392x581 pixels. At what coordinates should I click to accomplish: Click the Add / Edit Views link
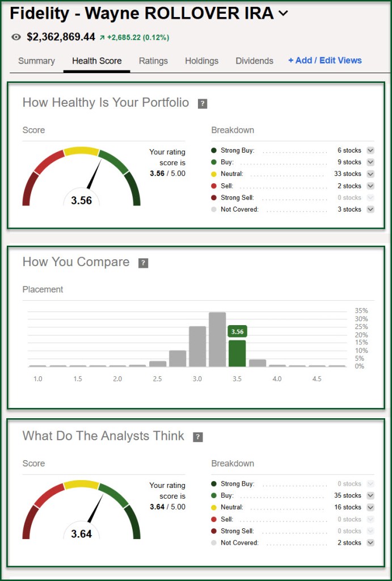tap(324, 61)
